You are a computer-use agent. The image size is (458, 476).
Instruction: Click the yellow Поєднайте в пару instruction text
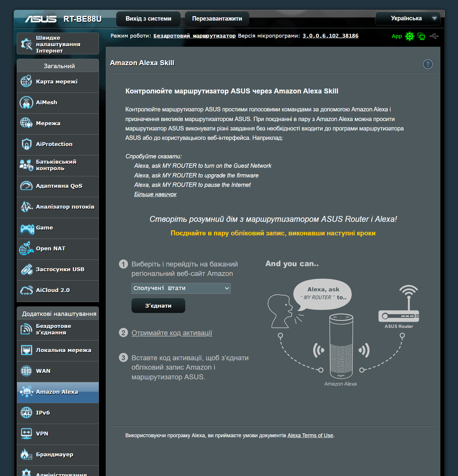click(x=273, y=233)
